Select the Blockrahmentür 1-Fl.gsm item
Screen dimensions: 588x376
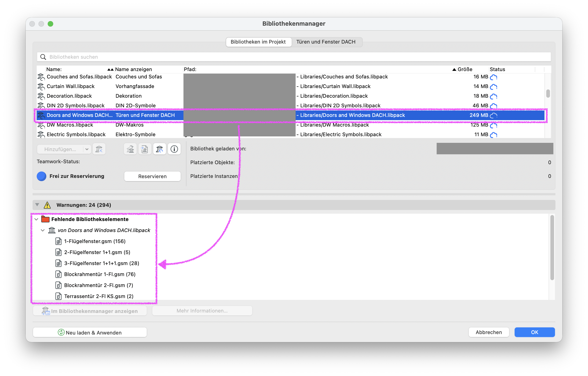pyautogui.click(x=100, y=274)
